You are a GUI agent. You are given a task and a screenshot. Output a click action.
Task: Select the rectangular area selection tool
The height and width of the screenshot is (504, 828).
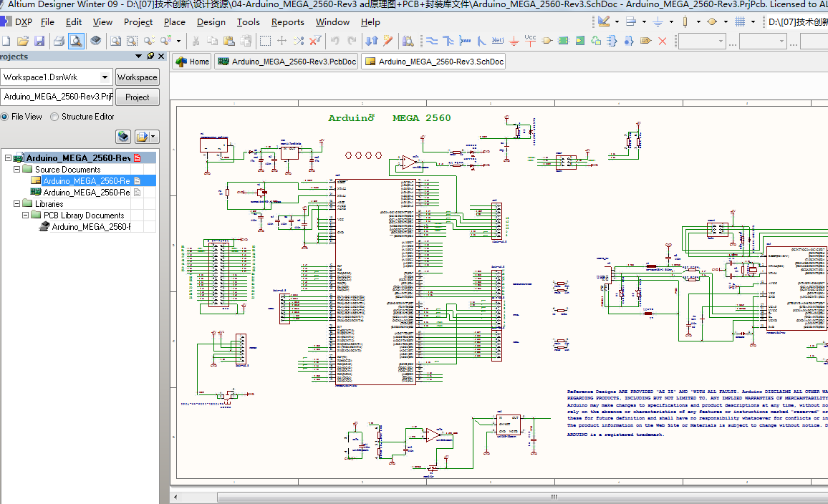point(265,41)
